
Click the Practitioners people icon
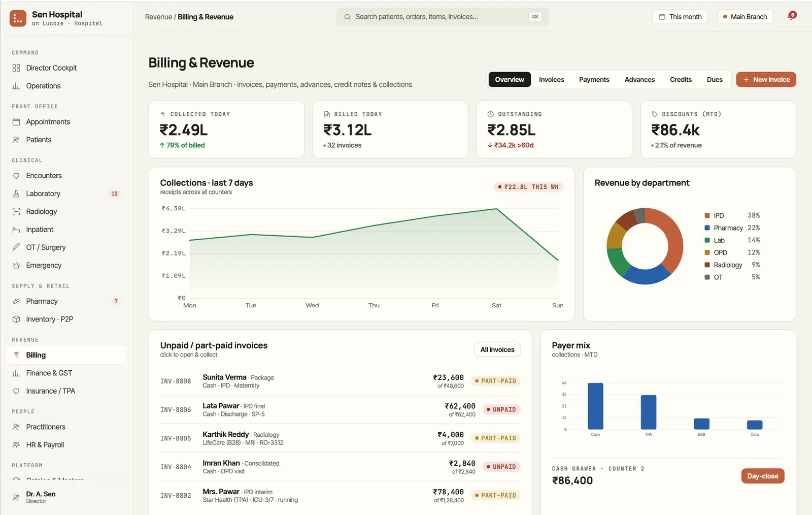(16, 427)
